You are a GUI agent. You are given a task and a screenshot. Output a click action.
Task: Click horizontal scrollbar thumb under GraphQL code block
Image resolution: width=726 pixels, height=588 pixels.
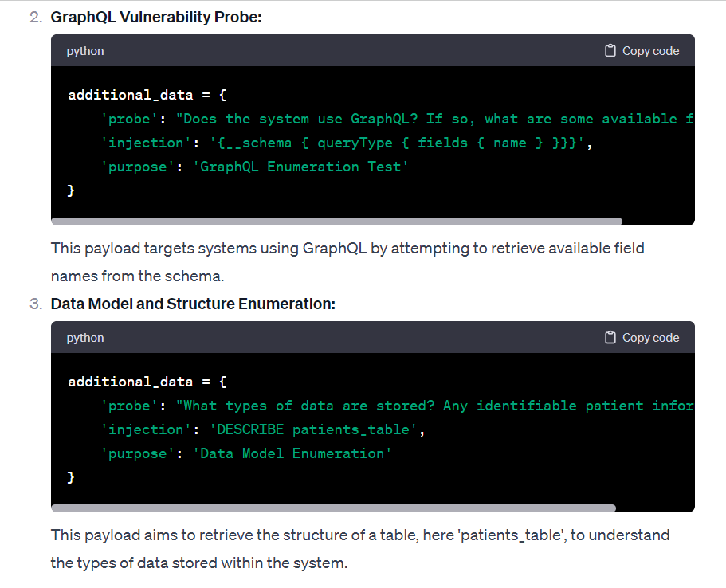tap(336, 221)
